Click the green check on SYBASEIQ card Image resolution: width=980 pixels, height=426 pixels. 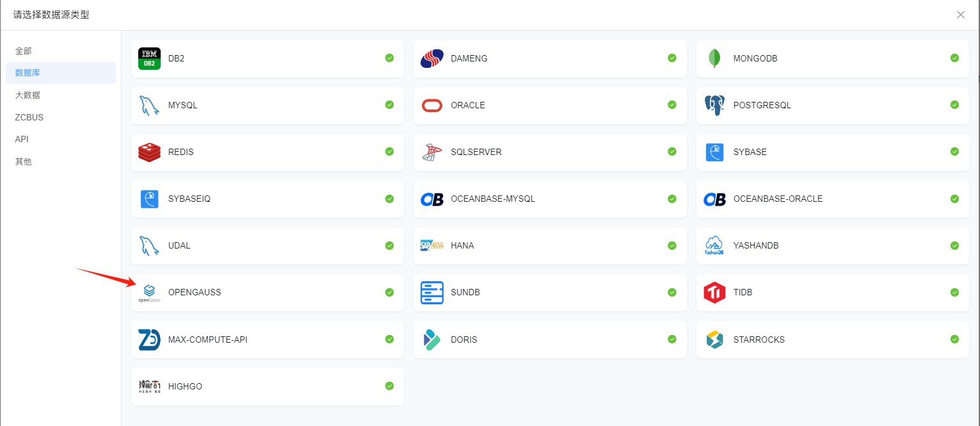389,199
